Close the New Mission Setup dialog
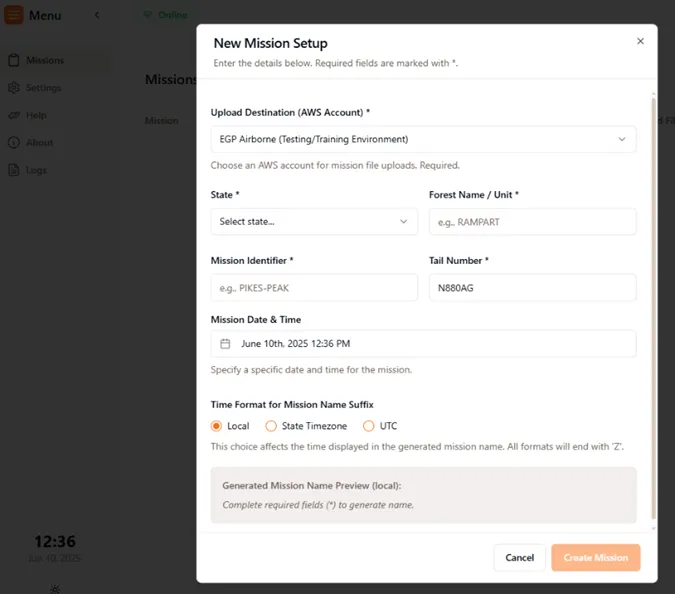675x594 pixels. pos(640,41)
